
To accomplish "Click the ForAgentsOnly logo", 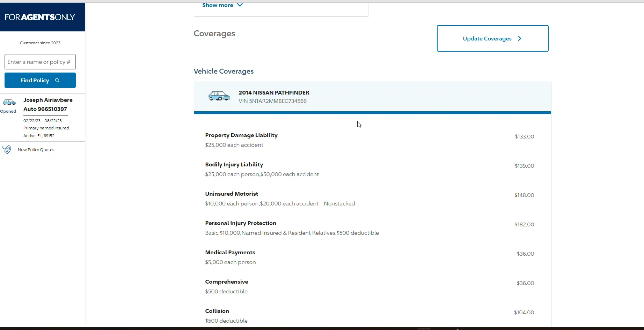I will (x=39, y=17).
